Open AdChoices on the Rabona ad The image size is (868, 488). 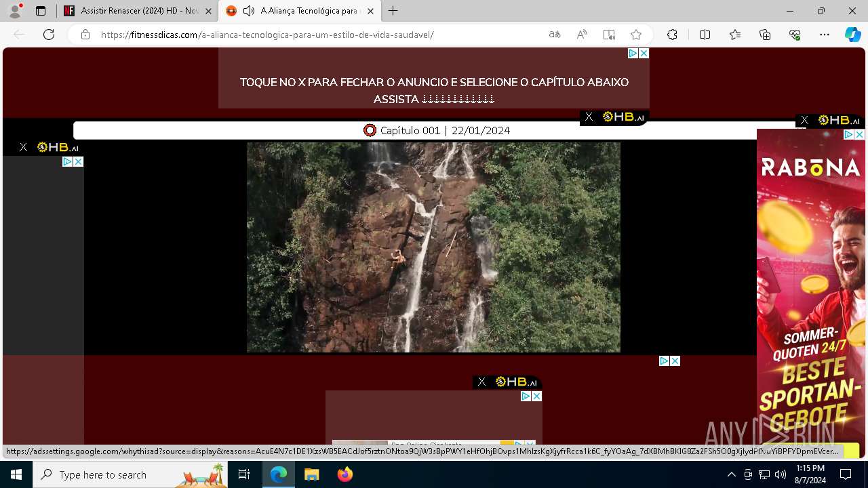(x=849, y=135)
